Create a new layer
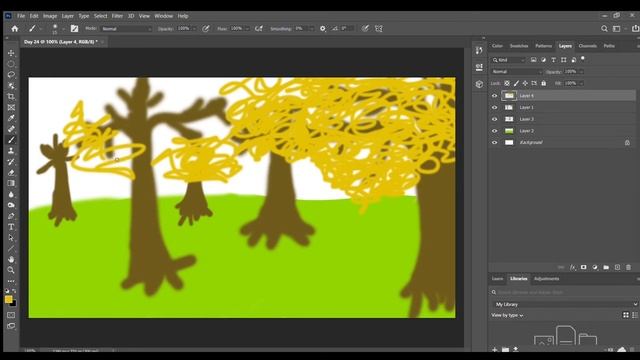Screen dimensions: 640x360 pyautogui.click(x=618, y=267)
